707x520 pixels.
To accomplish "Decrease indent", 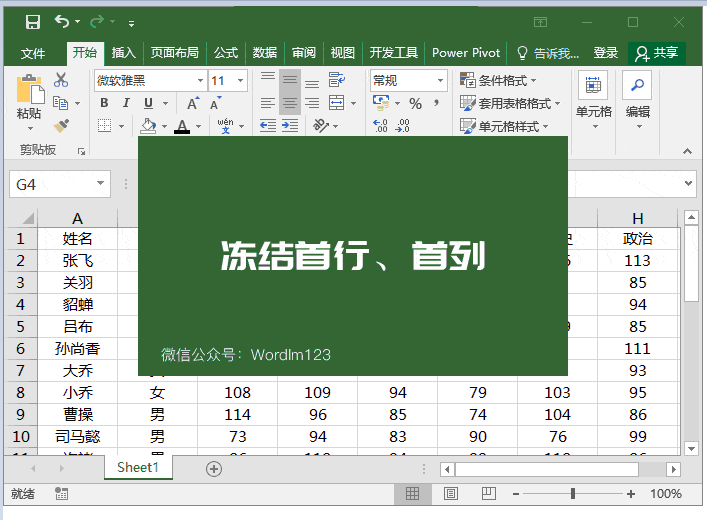I will pyautogui.click(x=268, y=125).
